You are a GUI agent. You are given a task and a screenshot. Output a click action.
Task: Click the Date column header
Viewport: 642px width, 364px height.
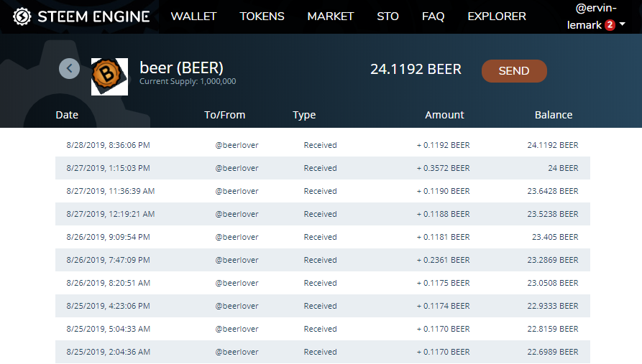coord(67,115)
